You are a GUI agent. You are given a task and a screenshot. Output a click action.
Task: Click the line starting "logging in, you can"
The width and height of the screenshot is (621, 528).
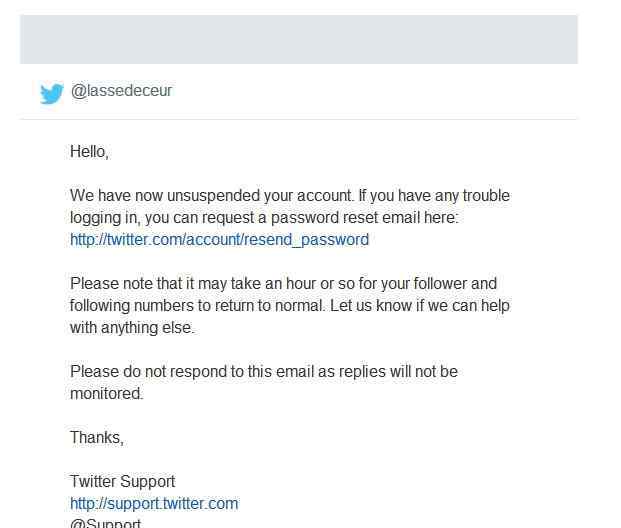click(264, 218)
